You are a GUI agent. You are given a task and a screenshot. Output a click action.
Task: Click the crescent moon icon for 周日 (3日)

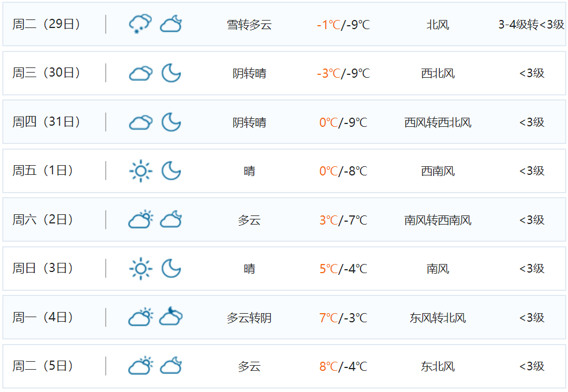coord(171,269)
